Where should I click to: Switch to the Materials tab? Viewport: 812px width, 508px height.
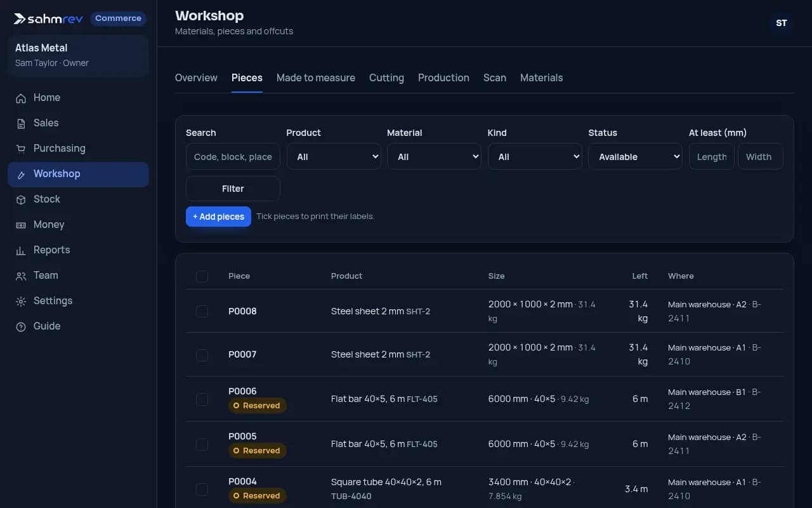(x=542, y=77)
